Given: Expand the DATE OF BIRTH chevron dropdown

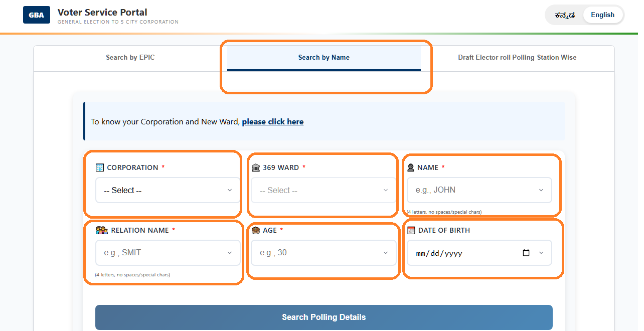Looking at the screenshot, I should pos(541,253).
